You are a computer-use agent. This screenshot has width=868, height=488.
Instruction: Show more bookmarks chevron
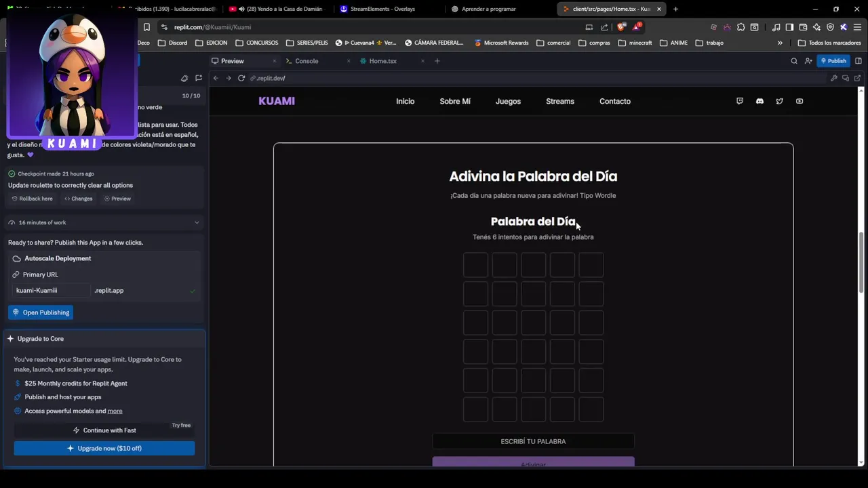(780, 43)
